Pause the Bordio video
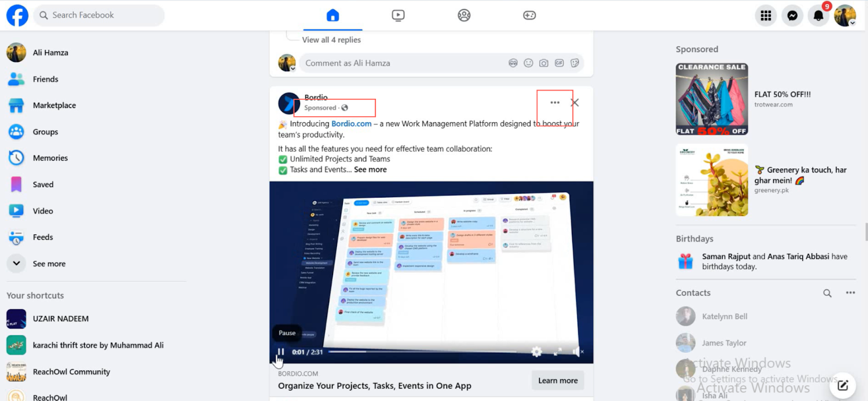The width and height of the screenshot is (868, 401). pyautogui.click(x=280, y=352)
